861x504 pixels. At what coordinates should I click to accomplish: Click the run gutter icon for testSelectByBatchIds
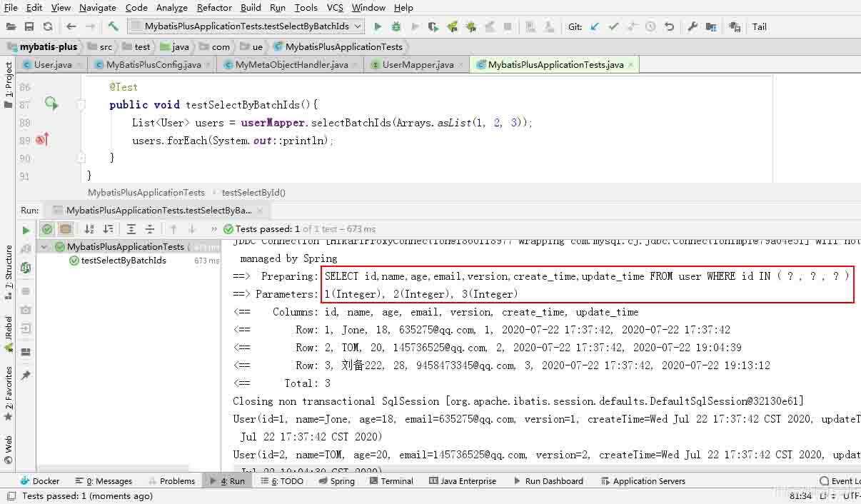pos(51,104)
